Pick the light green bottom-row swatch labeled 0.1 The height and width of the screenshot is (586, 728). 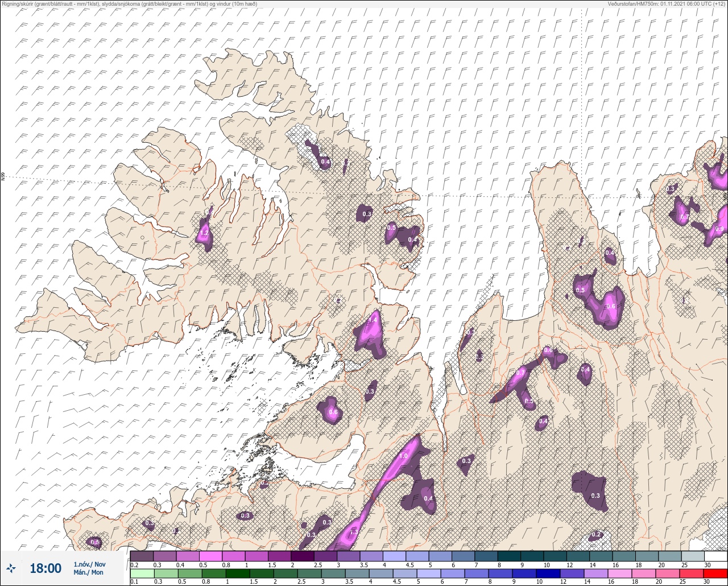click(x=142, y=573)
